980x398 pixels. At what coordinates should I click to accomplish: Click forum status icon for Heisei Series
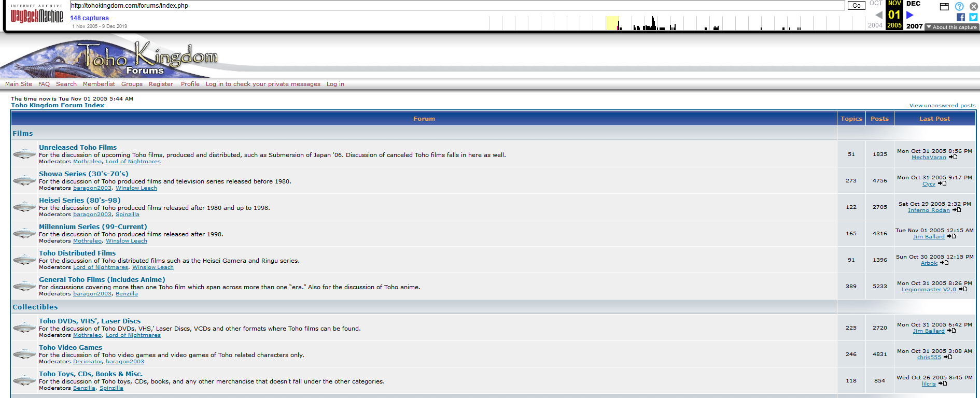tap(24, 207)
